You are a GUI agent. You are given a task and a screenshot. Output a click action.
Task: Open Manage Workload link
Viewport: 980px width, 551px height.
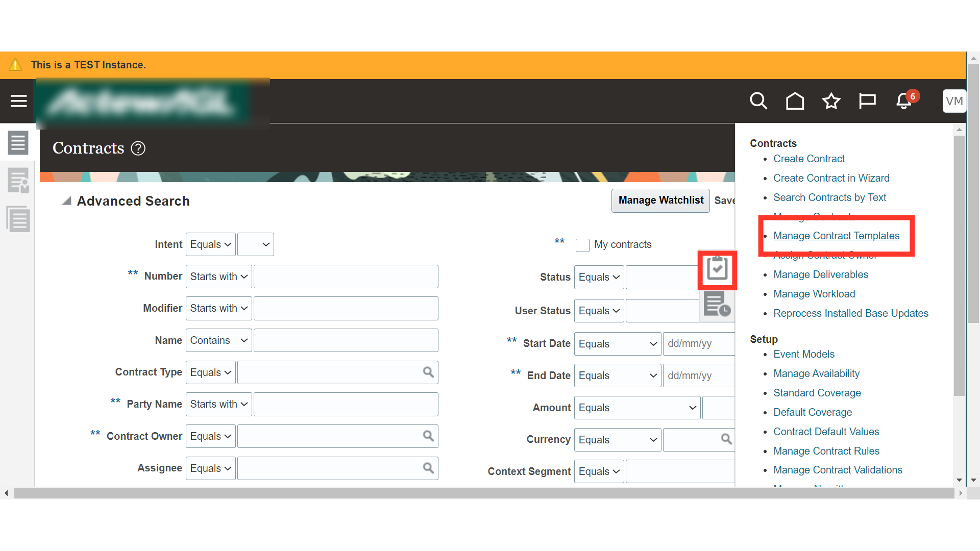click(x=814, y=294)
